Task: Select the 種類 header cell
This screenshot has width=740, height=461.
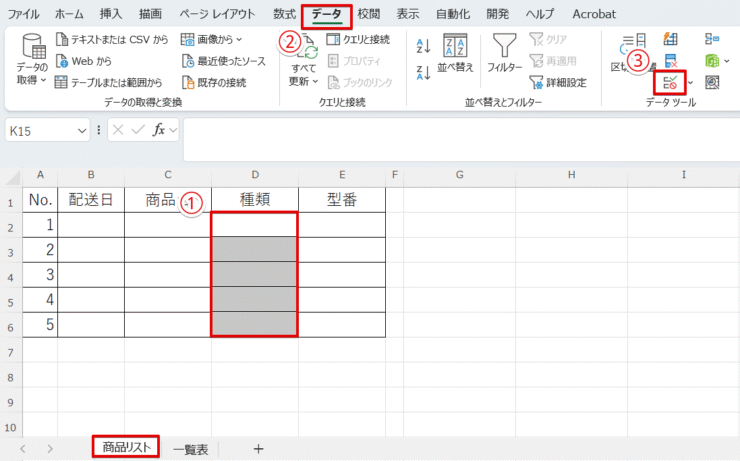Action: pos(255,200)
